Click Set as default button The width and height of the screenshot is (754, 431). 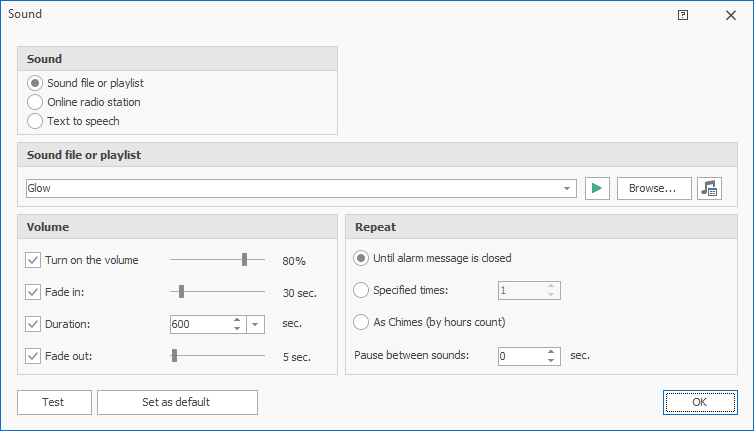pyautogui.click(x=176, y=402)
